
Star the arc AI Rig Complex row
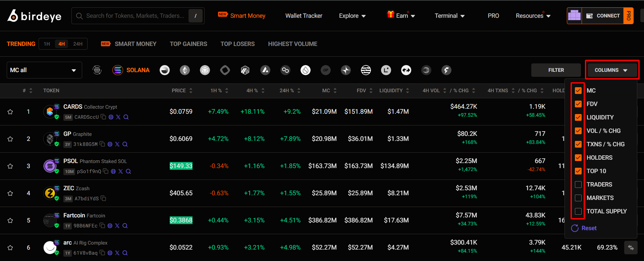pyautogui.click(x=10, y=248)
